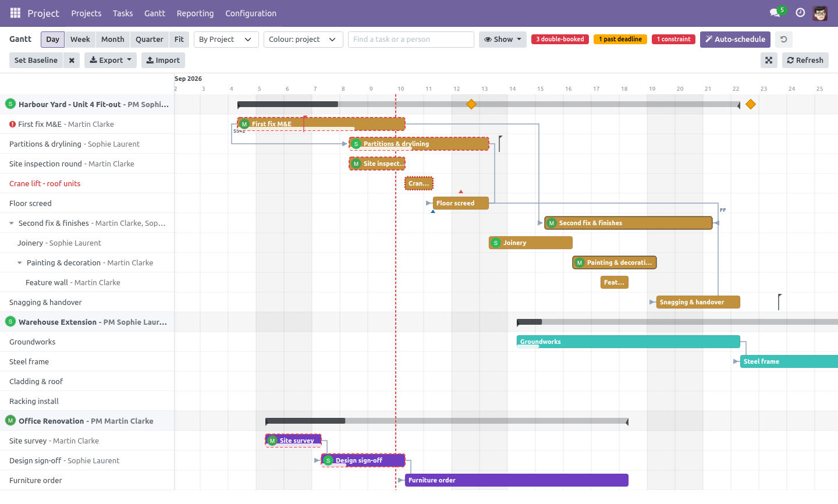Click the Warehouse Extension project avatar icon
The height and width of the screenshot is (504, 838).
pos(10,321)
